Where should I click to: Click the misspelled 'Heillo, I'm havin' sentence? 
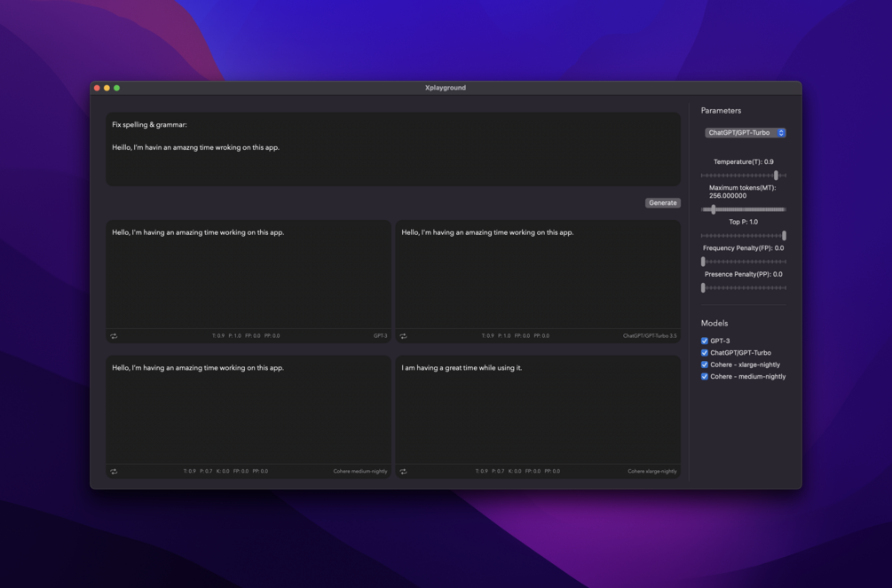pyautogui.click(x=195, y=147)
